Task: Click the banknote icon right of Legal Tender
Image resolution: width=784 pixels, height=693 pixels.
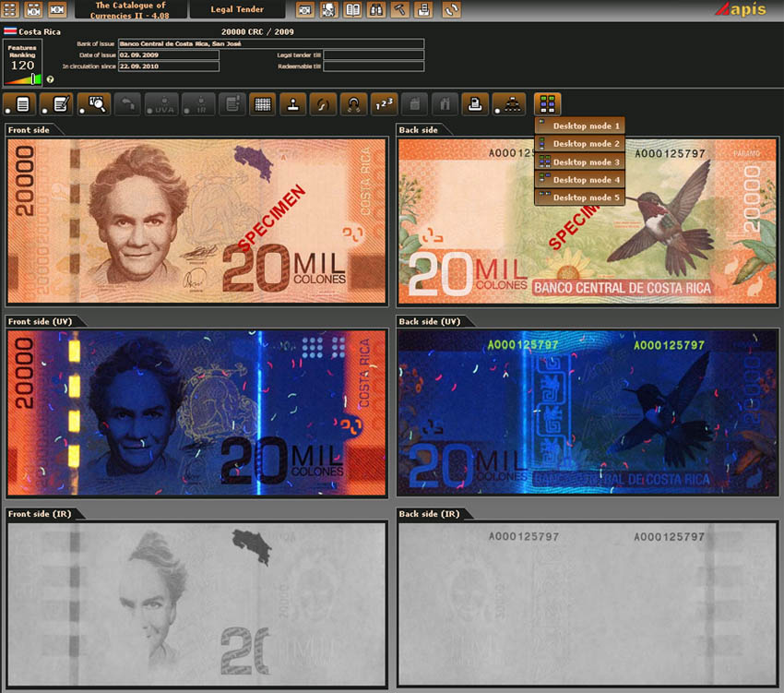Action: pos(304,9)
